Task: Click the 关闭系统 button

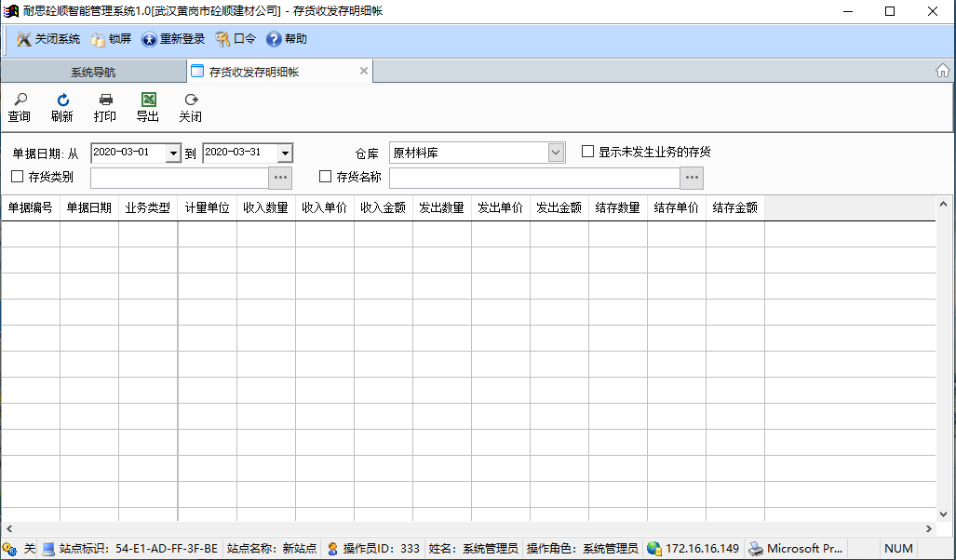Action: pyautogui.click(x=48, y=39)
